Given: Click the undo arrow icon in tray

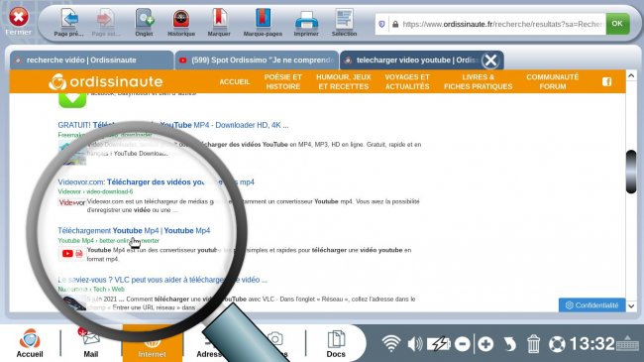Looking at the screenshot, I should pos(509,344).
